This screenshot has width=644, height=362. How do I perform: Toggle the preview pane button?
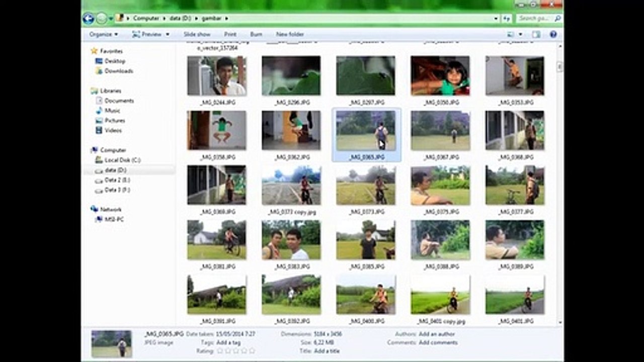536,34
